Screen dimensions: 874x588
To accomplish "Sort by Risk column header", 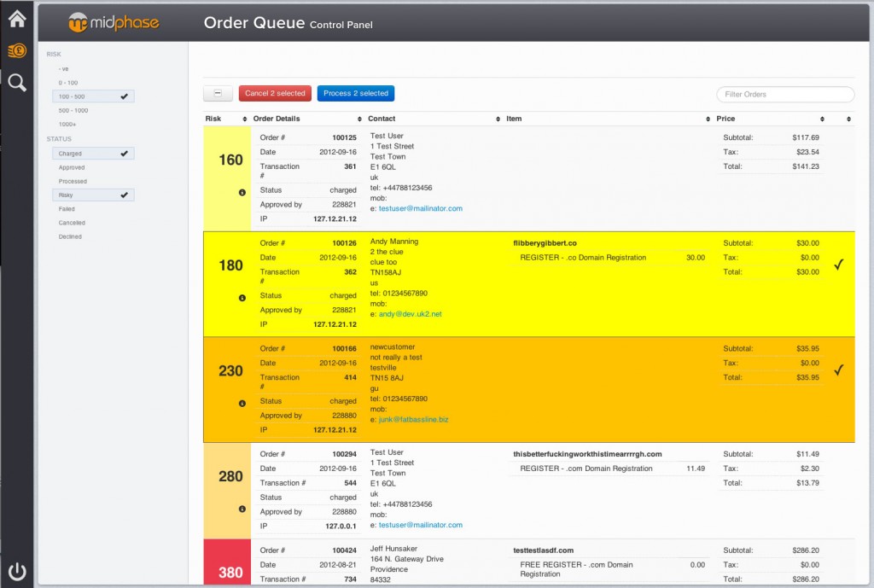I will 213,119.
